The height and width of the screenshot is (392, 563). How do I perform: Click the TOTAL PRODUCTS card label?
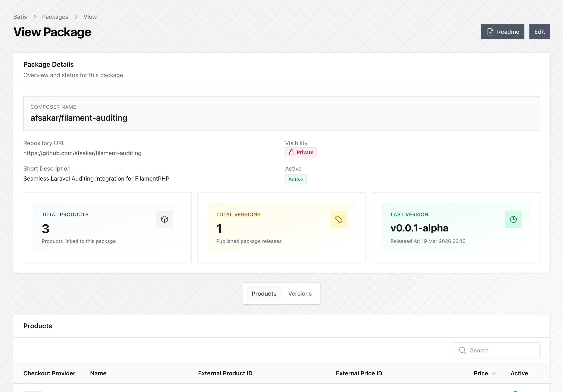coord(65,215)
